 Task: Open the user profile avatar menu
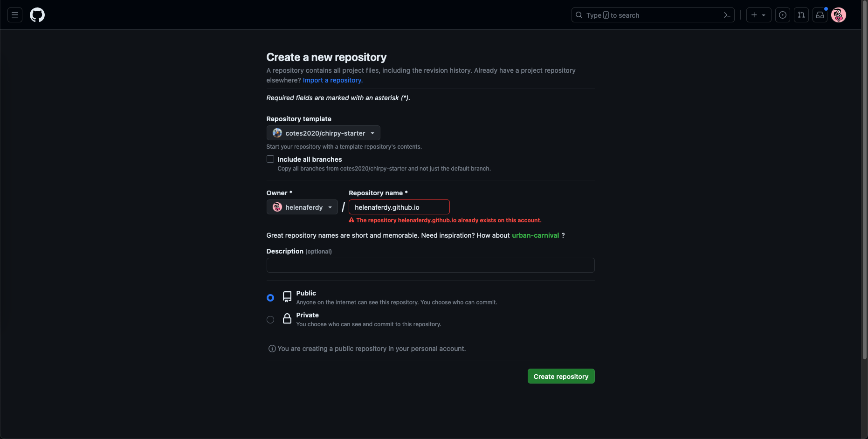tap(839, 15)
